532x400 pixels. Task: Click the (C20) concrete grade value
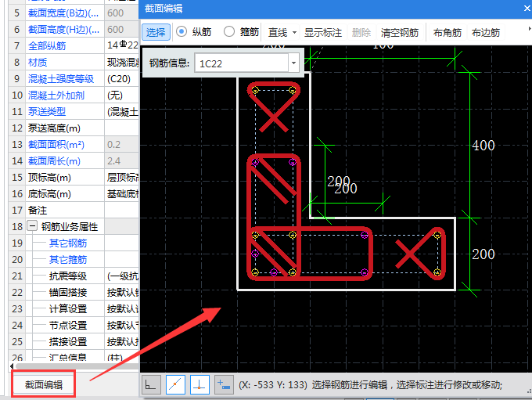(119, 79)
